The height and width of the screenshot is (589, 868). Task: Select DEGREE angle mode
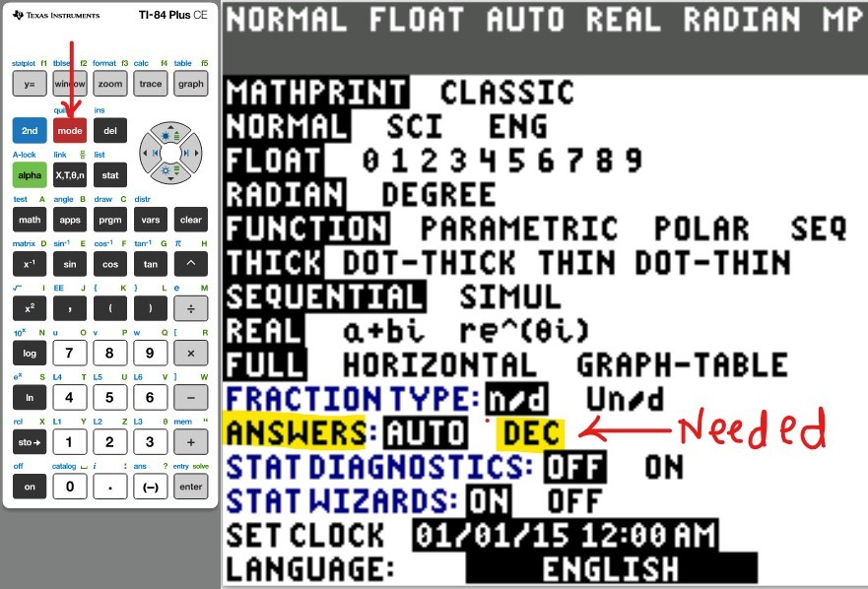439,195
